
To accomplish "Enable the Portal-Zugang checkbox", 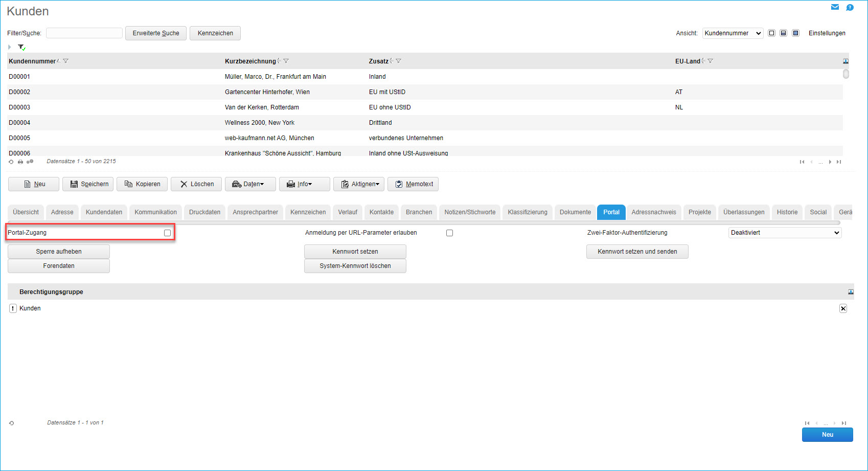I will point(167,233).
